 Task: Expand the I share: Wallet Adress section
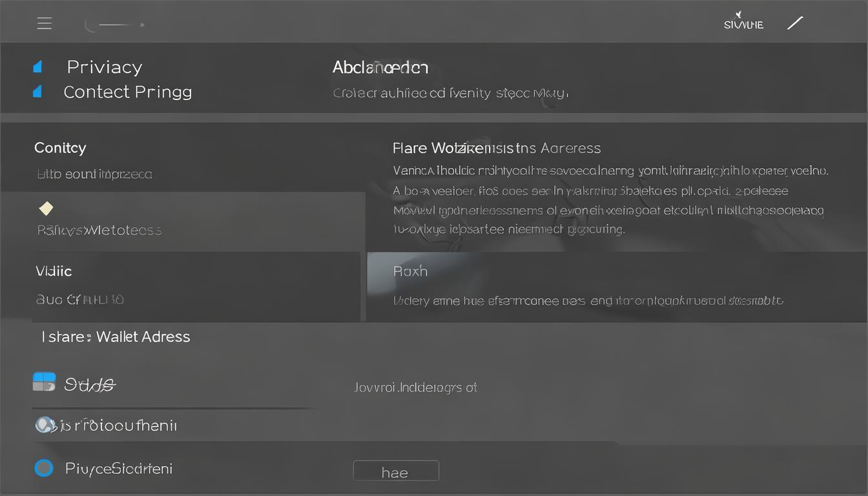pos(116,336)
